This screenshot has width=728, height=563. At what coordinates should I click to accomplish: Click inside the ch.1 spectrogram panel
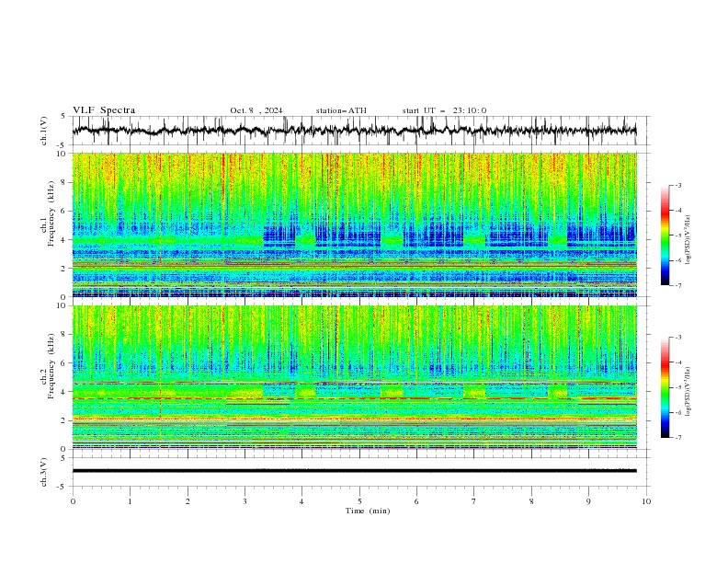coord(354,224)
